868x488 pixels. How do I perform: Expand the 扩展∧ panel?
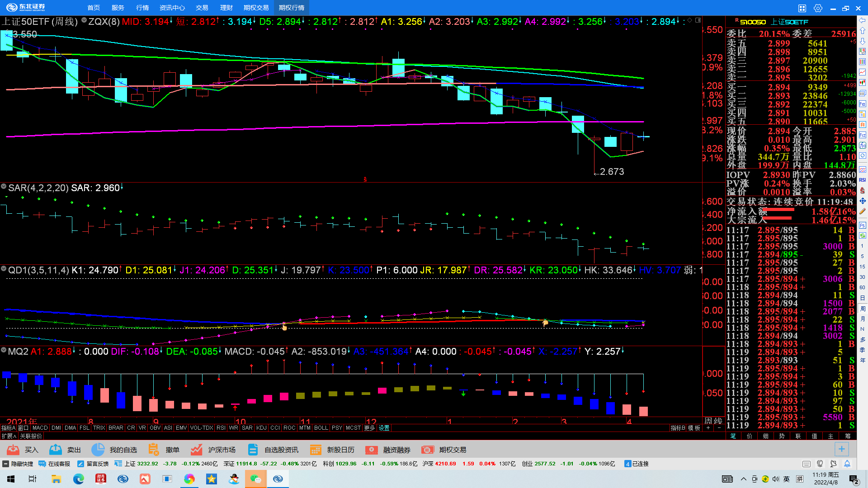click(x=9, y=436)
